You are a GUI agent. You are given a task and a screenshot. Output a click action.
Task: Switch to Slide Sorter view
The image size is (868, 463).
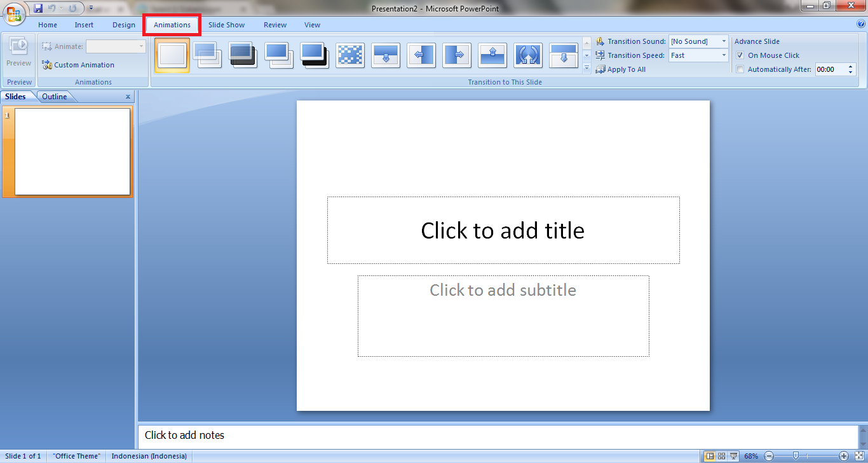722,456
